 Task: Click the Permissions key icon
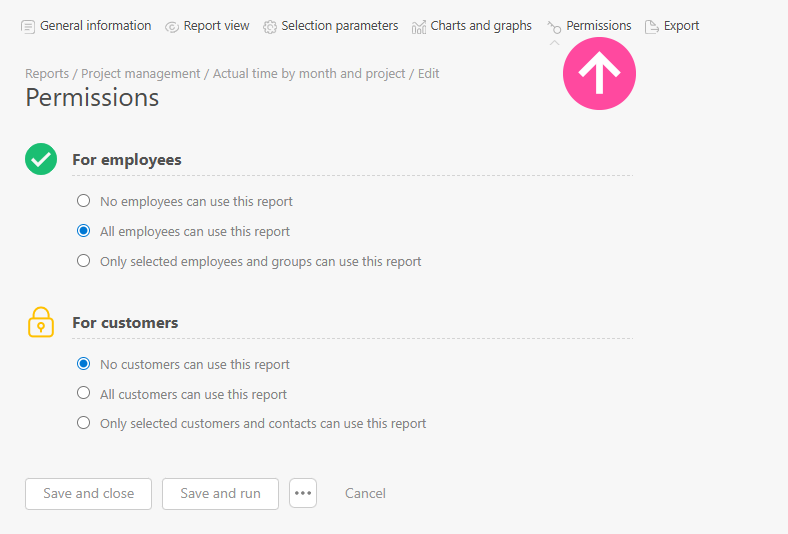(x=554, y=27)
